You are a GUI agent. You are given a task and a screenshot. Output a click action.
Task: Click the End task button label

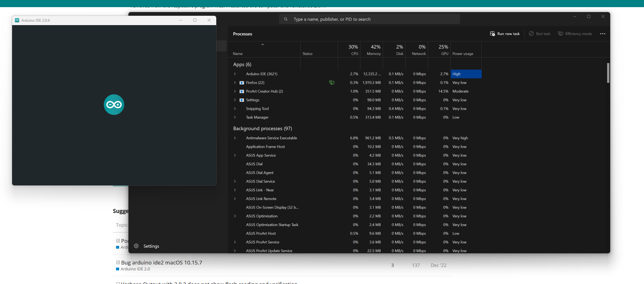[543, 34]
